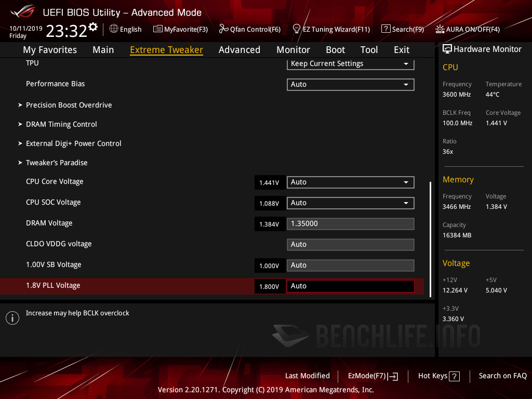Click the 3466 MHz memory frequency value
The width and height of the screenshot is (532, 399).
coord(457,207)
